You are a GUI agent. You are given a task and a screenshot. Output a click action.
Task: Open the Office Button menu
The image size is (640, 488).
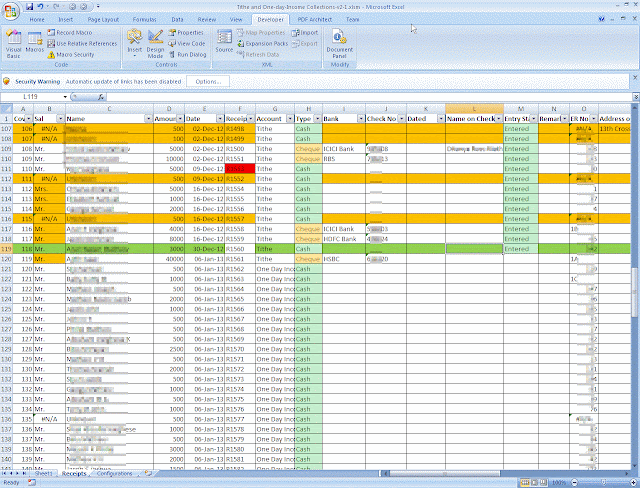[x=11, y=11]
